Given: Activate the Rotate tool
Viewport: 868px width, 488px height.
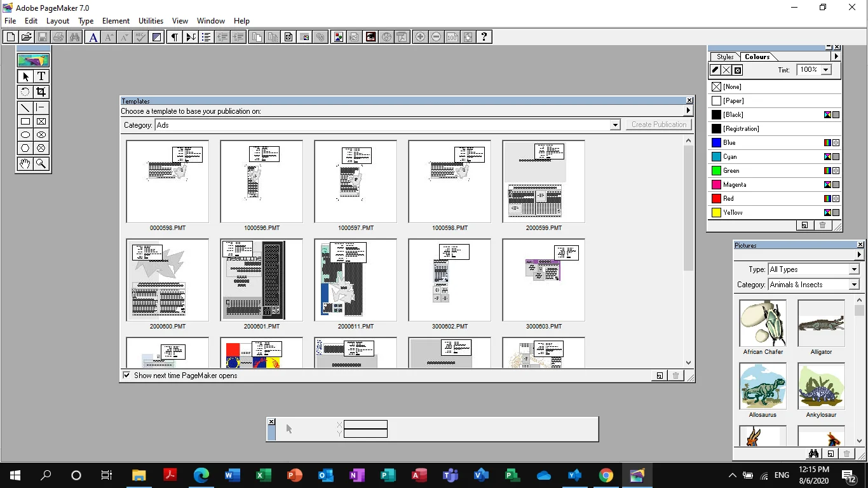Looking at the screenshot, I should pos(24,91).
